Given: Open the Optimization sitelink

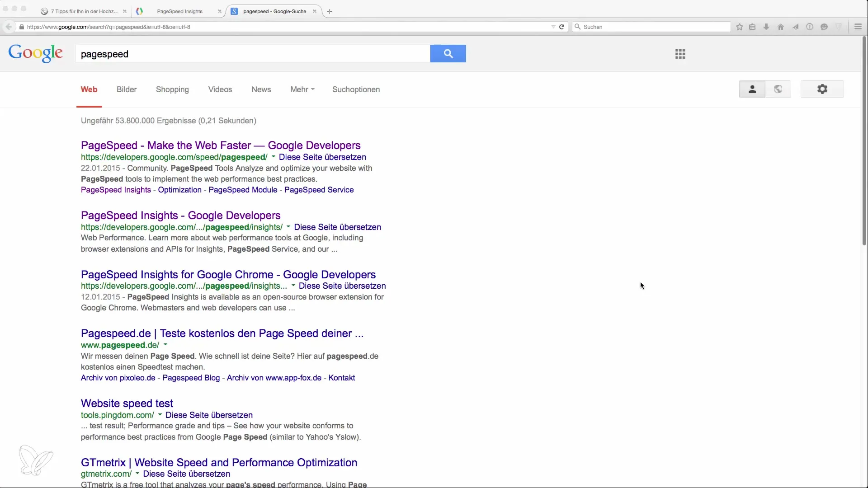Looking at the screenshot, I should click(x=179, y=190).
